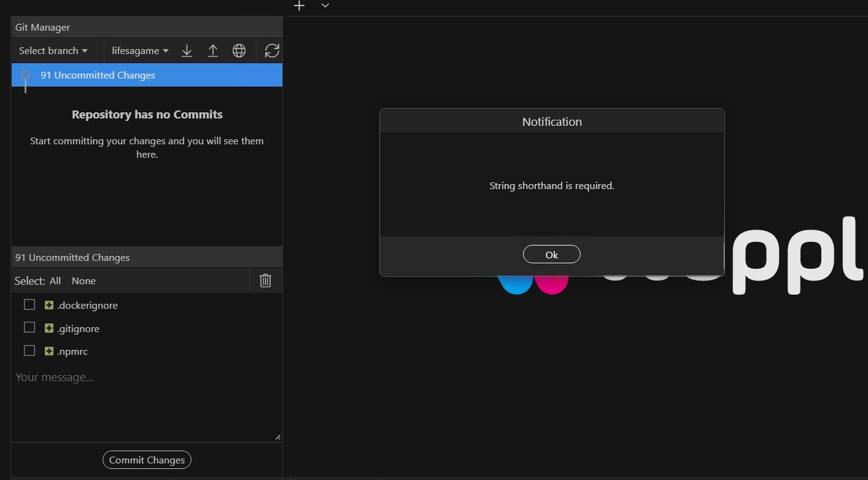This screenshot has height=480, width=868.
Task: Click the green added icon beside .dockerignore
Action: (x=49, y=305)
